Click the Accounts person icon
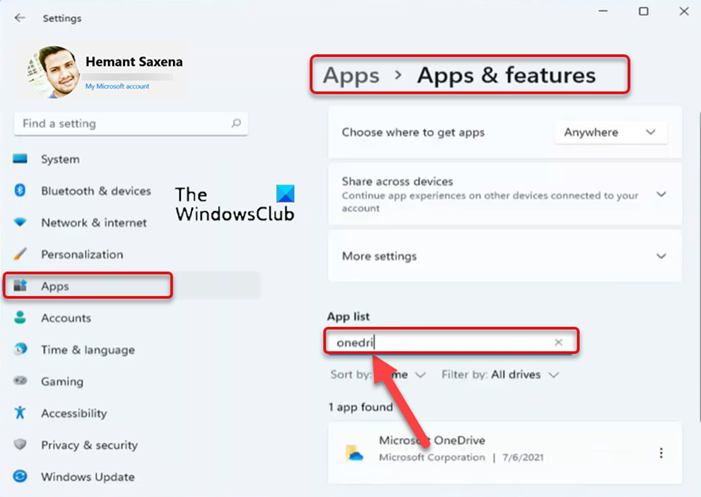 (x=20, y=317)
